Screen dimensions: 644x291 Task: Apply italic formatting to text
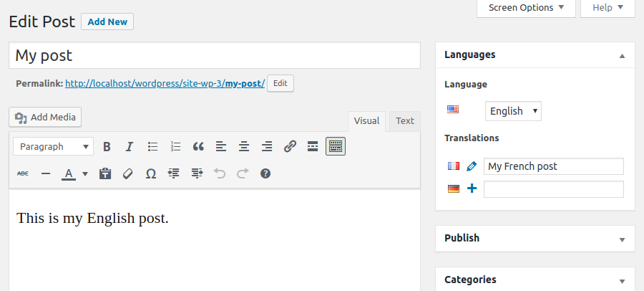coord(130,147)
